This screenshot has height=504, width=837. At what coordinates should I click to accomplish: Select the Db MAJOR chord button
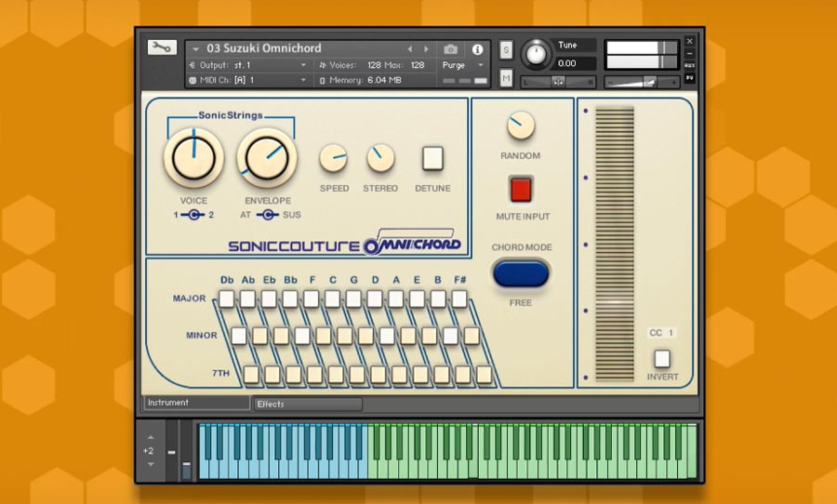coord(226,299)
